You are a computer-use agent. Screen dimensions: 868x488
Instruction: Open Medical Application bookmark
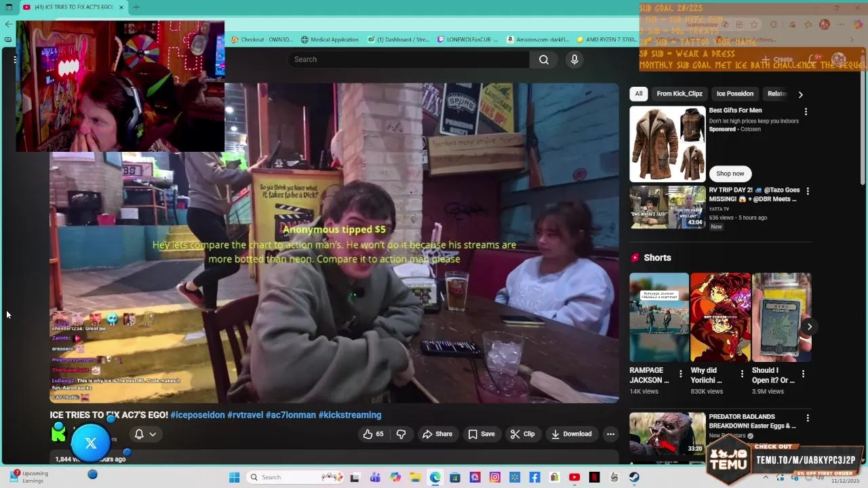coord(330,39)
